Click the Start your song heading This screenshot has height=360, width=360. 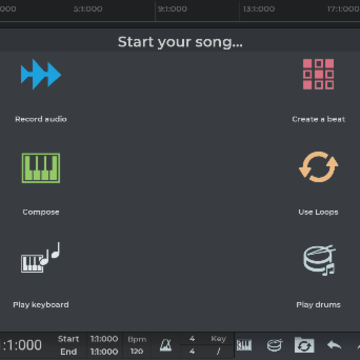(x=180, y=42)
